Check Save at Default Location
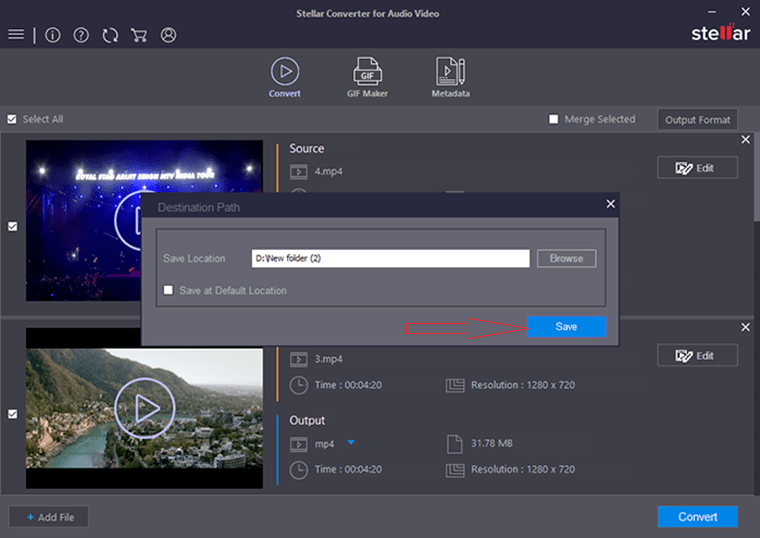This screenshot has width=760, height=538. coord(168,290)
